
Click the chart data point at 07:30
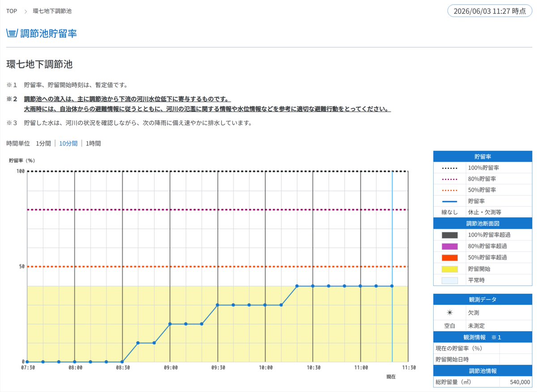click(x=27, y=362)
